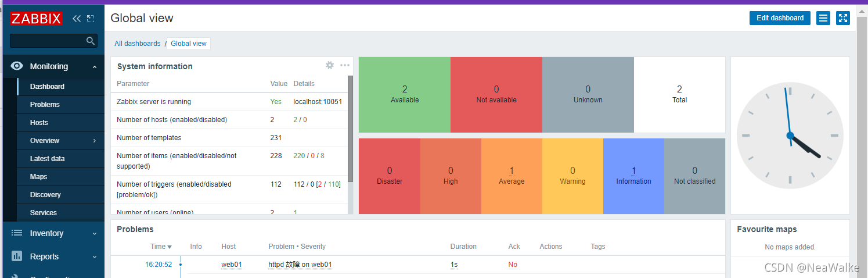Click 'Number of templates' value 231
Viewport: 868px width, 278px height.
pos(276,138)
